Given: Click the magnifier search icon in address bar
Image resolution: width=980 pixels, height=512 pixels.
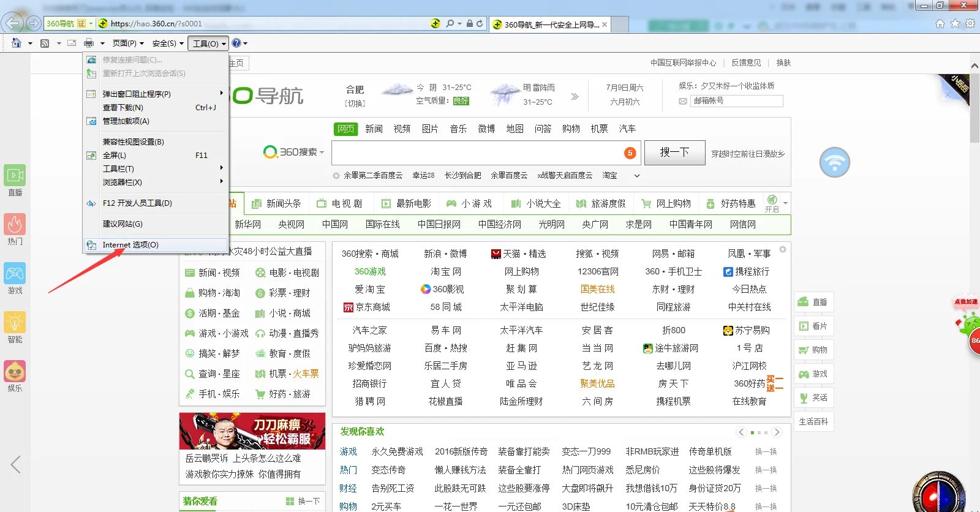Looking at the screenshot, I should pyautogui.click(x=450, y=23).
